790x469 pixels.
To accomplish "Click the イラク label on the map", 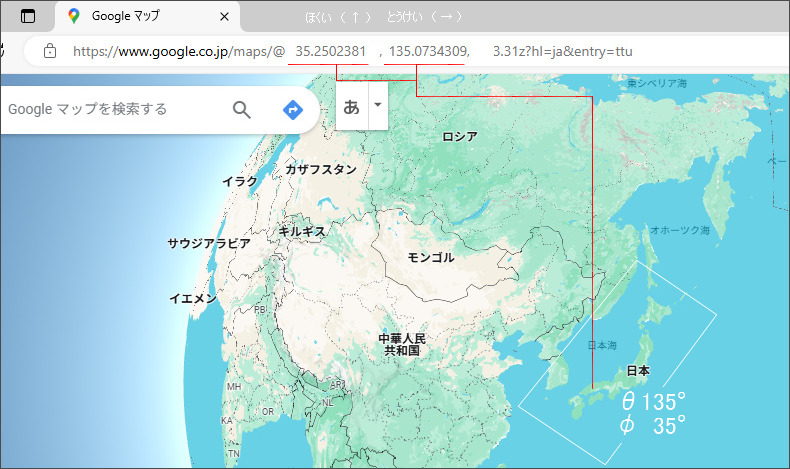I will (x=240, y=181).
